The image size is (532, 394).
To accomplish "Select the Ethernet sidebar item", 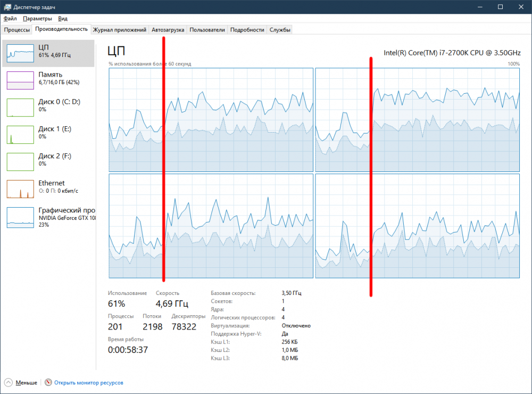I will click(48, 189).
